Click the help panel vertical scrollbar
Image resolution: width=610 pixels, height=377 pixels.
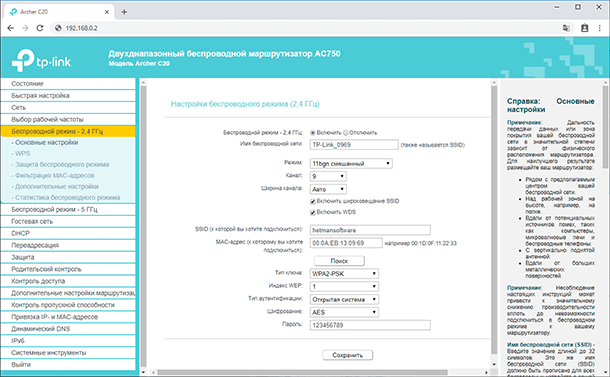click(x=606, y=127)
